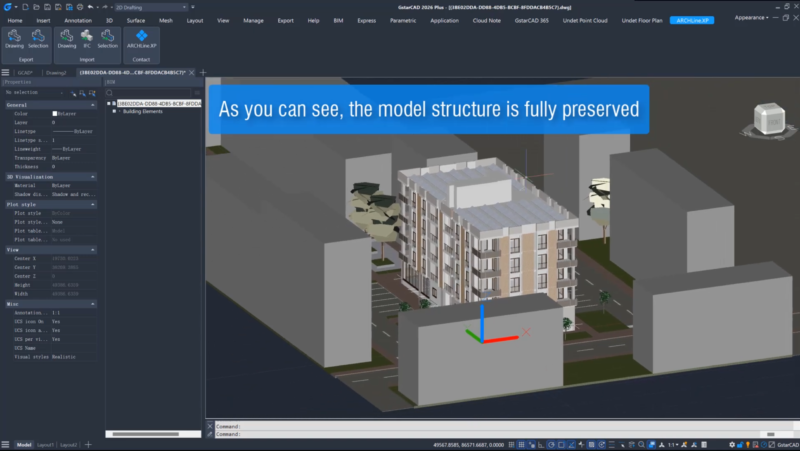800x451 pixels.
Task: Click the ViewCube in the viewport
Action: pyautogui.click(x=769, y=117)
